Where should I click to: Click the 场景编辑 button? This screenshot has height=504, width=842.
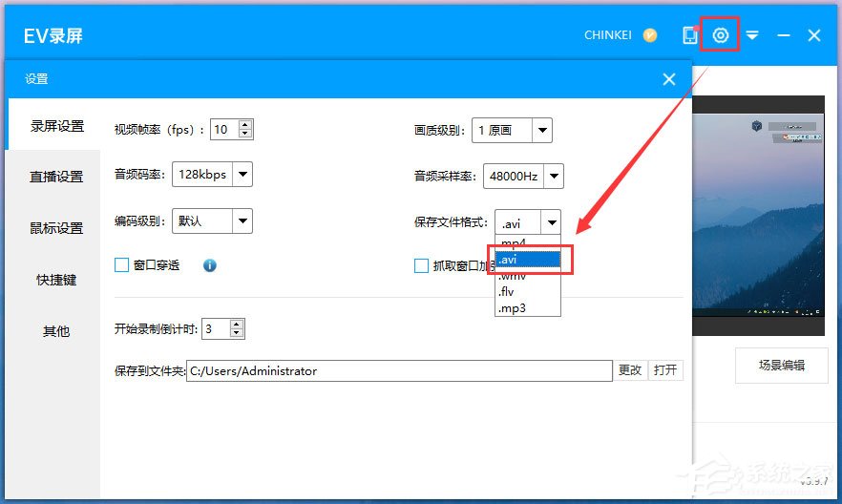781,366
